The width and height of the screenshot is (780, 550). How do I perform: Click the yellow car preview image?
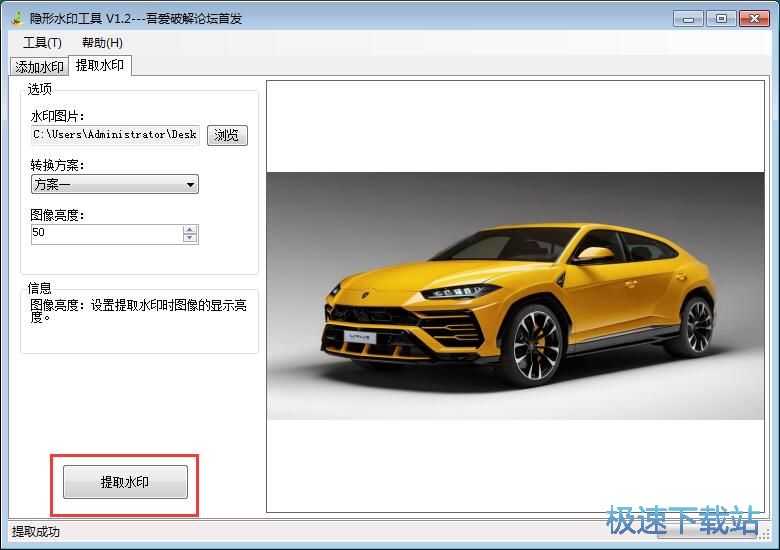(515, 296)
